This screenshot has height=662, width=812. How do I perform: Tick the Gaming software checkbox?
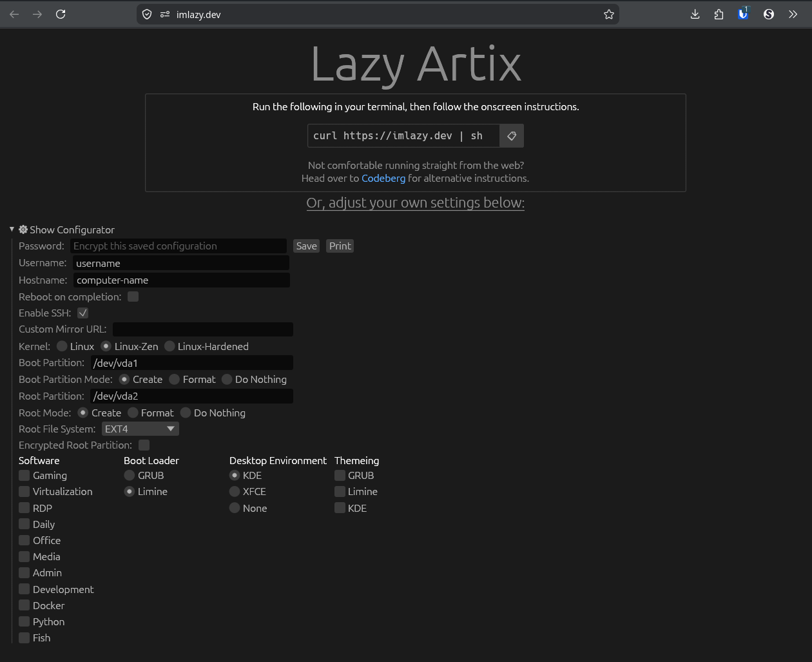(x=24, y=475)
